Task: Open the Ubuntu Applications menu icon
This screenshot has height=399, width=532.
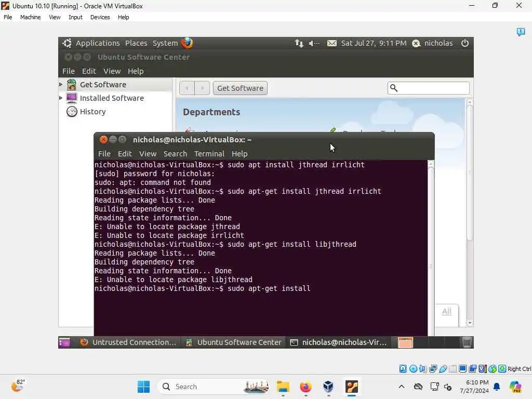Action: (x=67, y=43)
